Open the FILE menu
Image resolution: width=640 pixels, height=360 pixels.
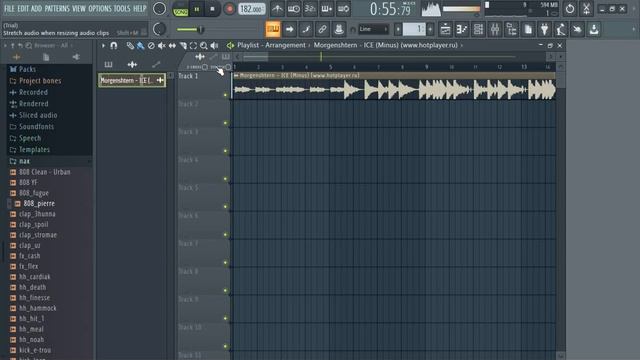[x=9, y=9]
